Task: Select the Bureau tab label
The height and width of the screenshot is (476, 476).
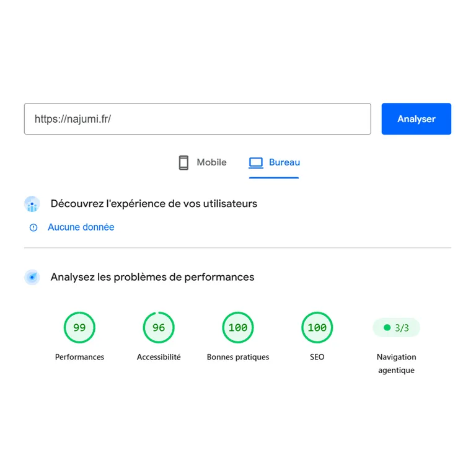Action: (284, 162)
